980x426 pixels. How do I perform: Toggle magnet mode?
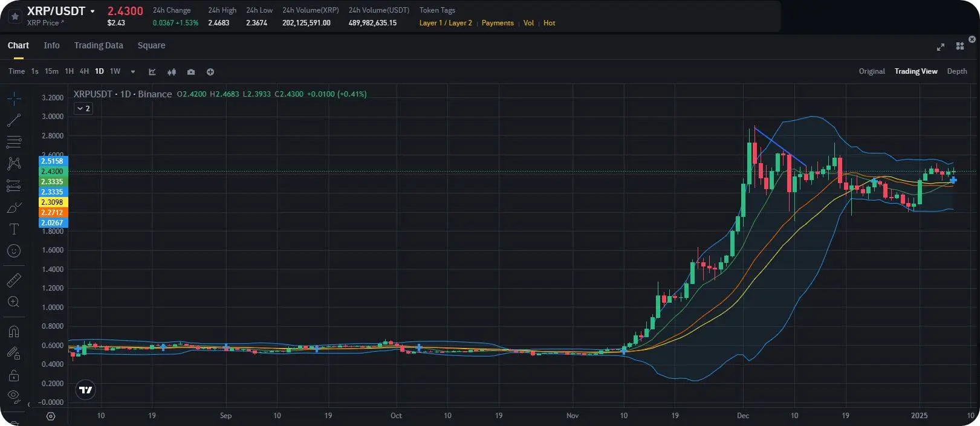click(14, 331)
